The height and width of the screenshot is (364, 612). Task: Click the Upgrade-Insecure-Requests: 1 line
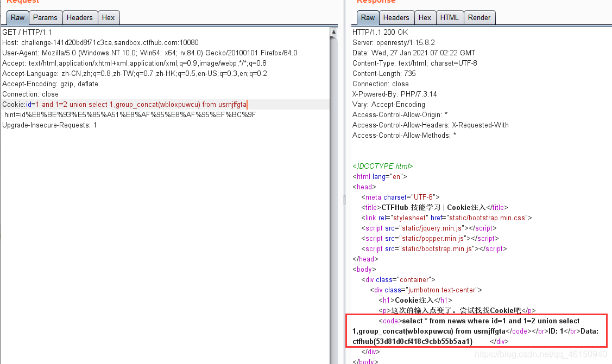click(x=49, y=125)
